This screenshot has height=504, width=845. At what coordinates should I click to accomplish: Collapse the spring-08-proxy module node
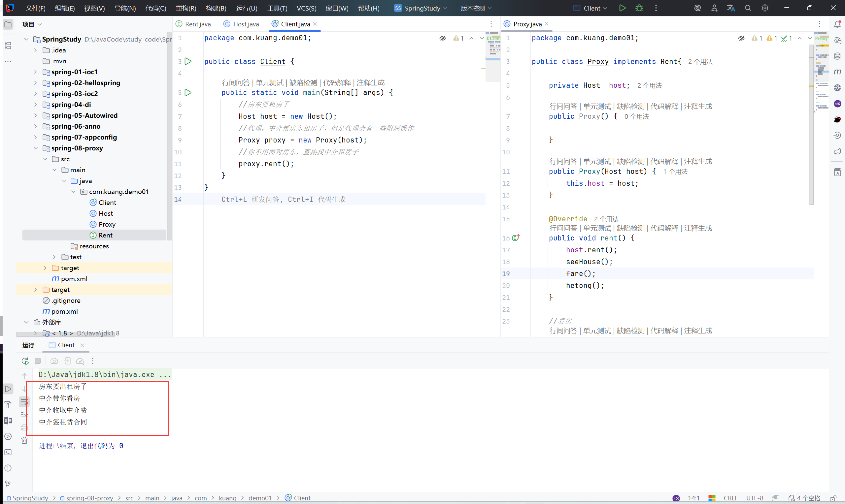[x=36, y=148]
